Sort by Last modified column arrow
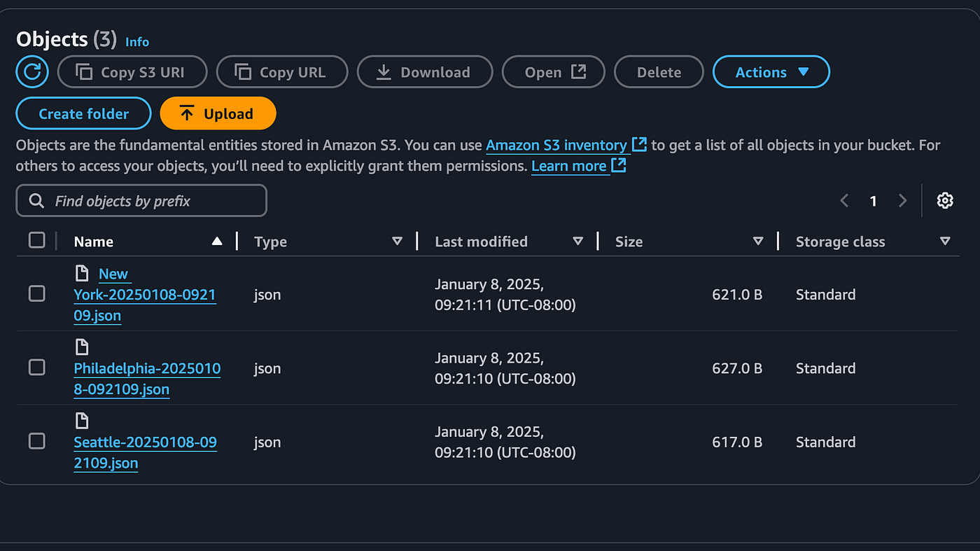Image resolution: width=980 pixels, height=551 pixels. tap(577, 242)
